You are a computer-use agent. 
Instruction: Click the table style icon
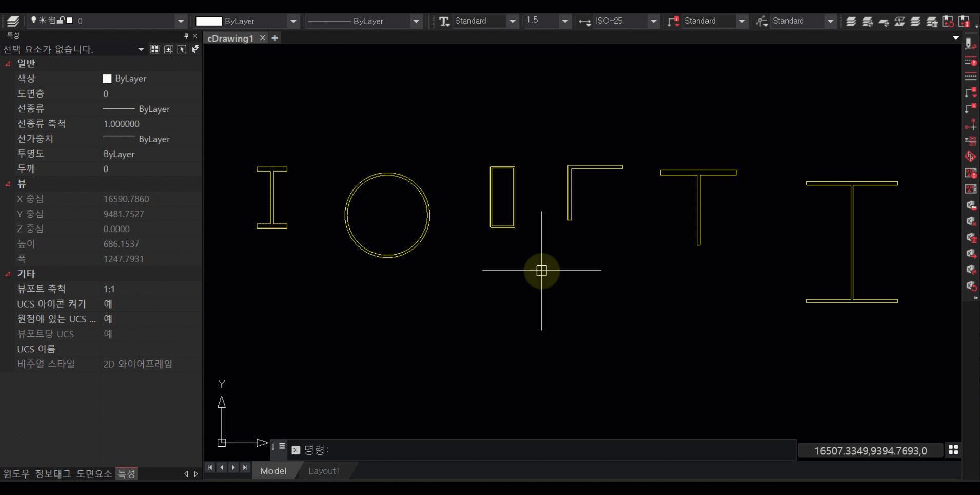click(x=762, y=21)
